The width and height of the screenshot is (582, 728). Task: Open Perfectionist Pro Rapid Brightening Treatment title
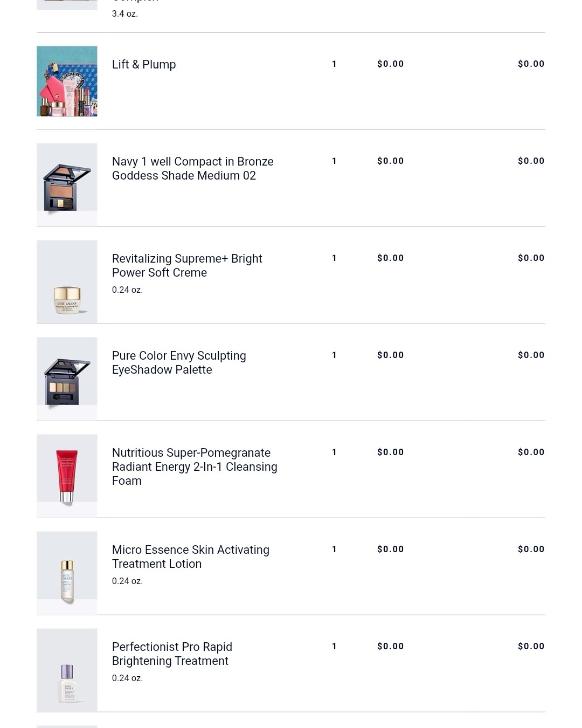pyautogui.click(x=172, y=654)
